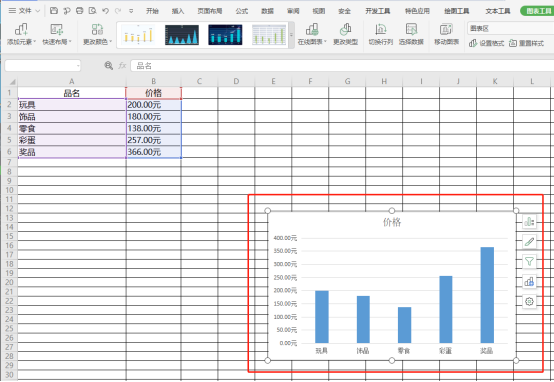
Task: Switch to the 开发工具 tab
Action: click(378, 11)
